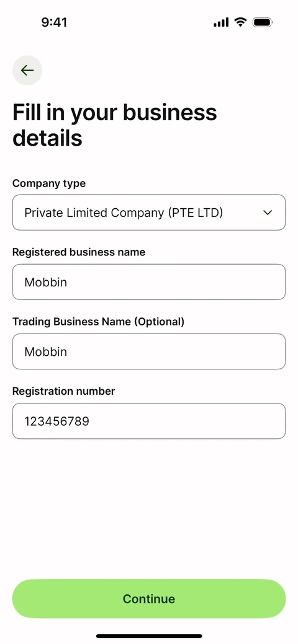Go back using the arrow icon
This screenshot has width=298, height=644.
tap(27, 70)
